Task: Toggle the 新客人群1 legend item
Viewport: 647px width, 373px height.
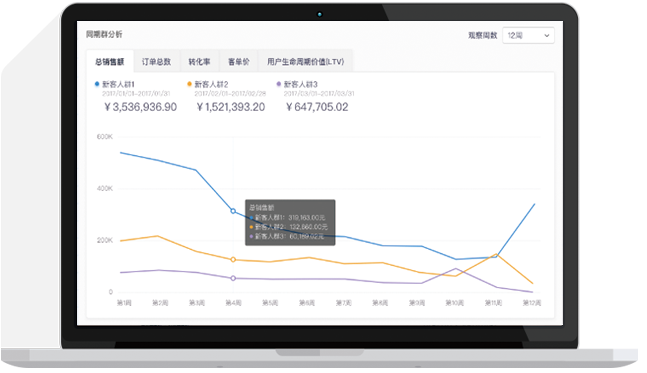Action: [x=115, y=84]
